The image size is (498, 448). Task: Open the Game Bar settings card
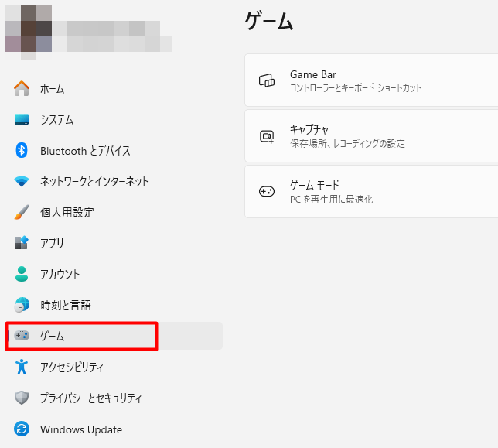click(x=371, y=80)
